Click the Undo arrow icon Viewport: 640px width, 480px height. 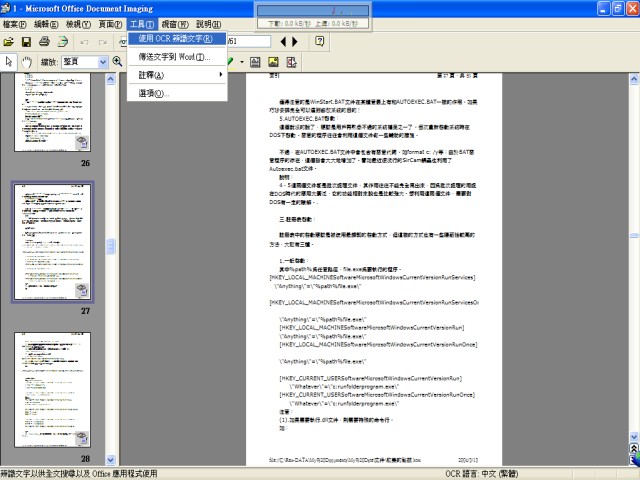pos(84,42)
